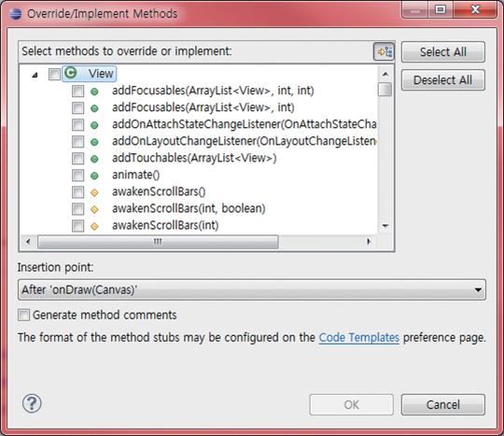Select the awakenScrollBars() method text

pyautogui.click(x=159, y=192)
